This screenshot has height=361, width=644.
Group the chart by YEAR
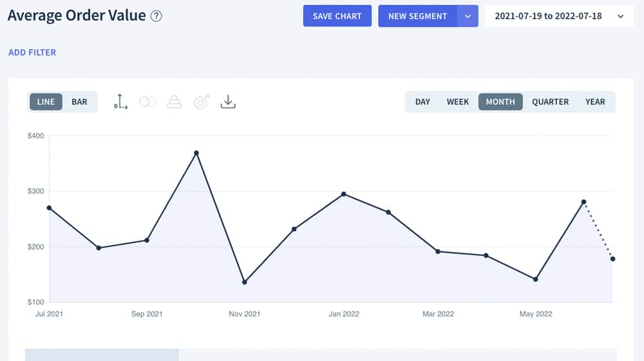595,102
